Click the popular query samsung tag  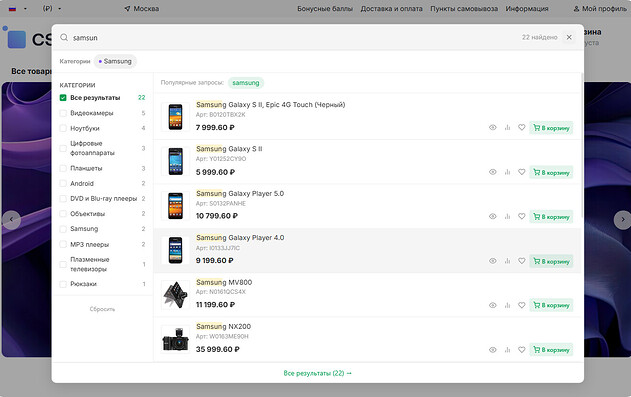point(245,83)
